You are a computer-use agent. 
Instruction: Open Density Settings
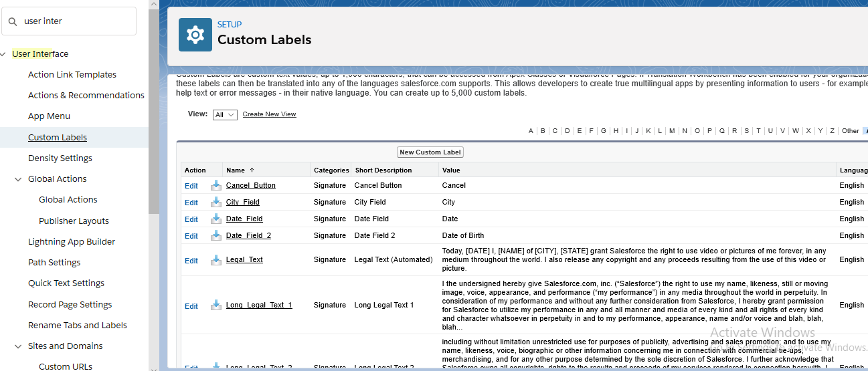click(x=60, y=158)
